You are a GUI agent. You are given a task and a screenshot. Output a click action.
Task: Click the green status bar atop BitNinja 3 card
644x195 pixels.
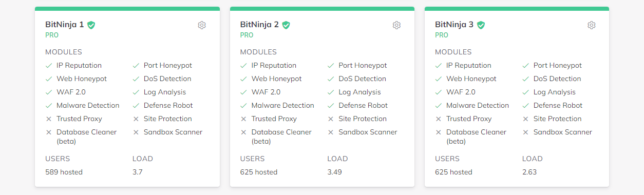[x=517, y=9]
